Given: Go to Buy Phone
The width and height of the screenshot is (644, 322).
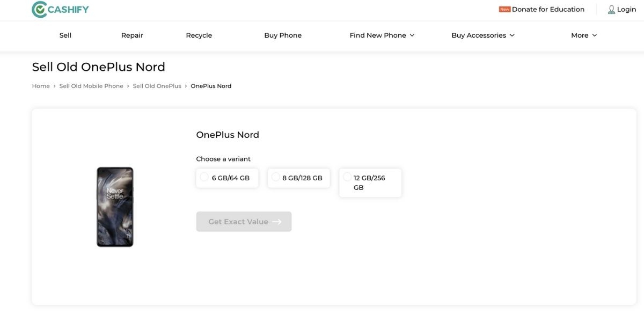Looking at the screenshot, I should coord(283,34).
